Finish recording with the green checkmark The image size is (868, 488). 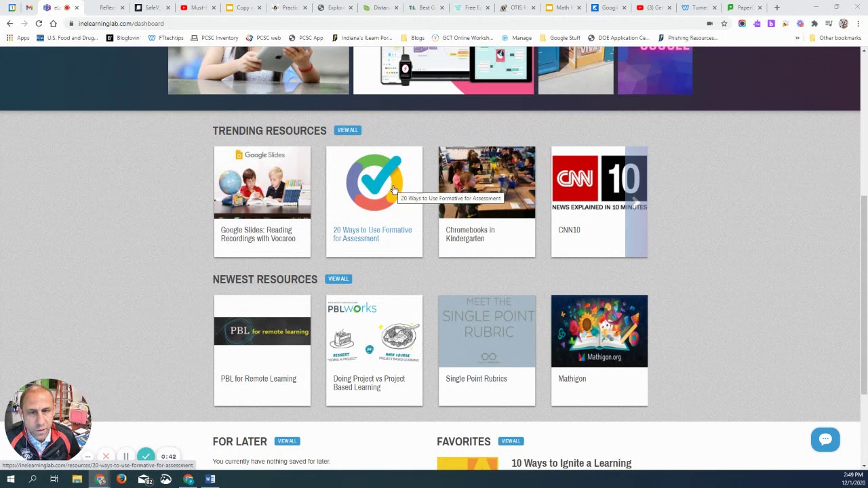(x=146, y=456)
